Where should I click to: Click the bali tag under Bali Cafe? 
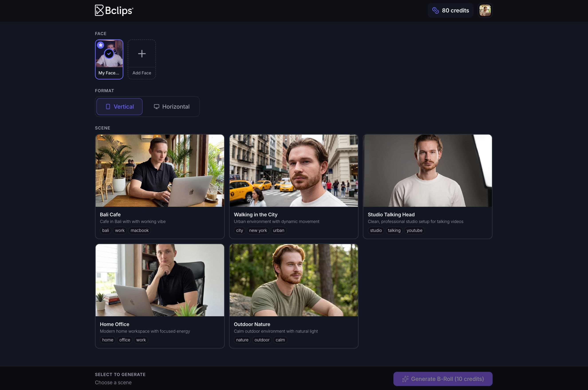pyautogui.click(x=105, y=230)
